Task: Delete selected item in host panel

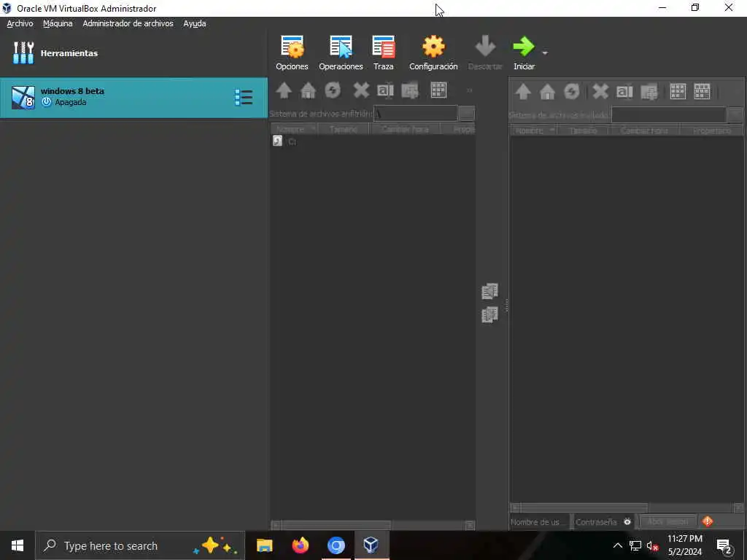Action: click(361, 90)
